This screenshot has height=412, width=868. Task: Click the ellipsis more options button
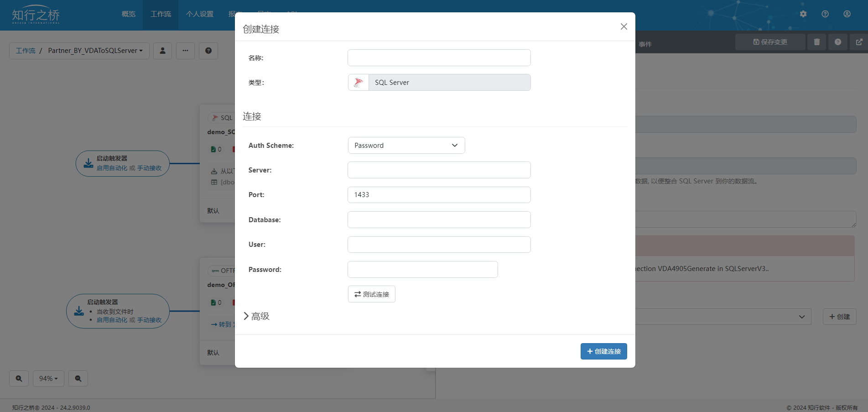coord(185,51)
